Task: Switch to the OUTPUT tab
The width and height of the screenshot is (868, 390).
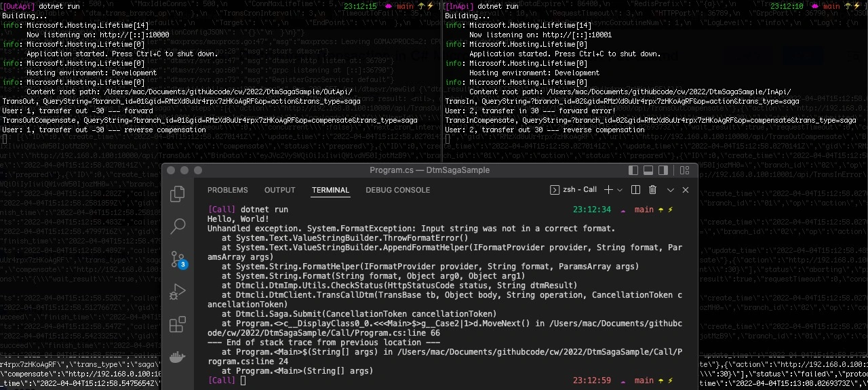Action: 280,190
